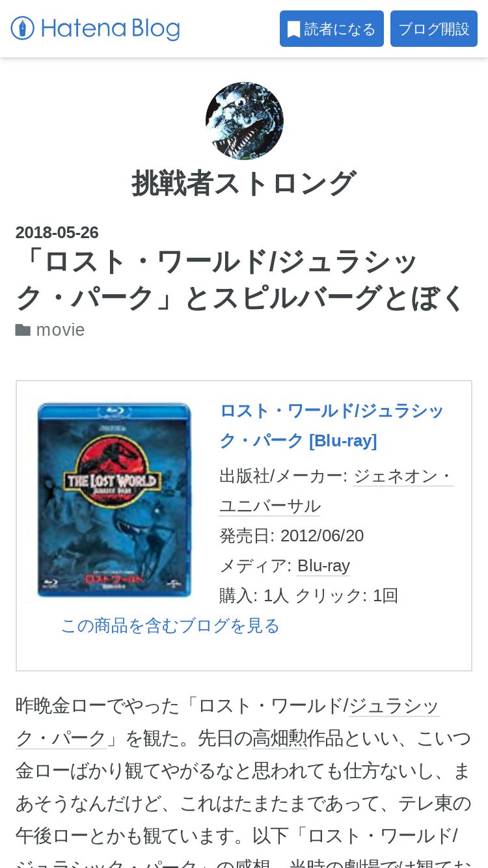
Task: Open the movie category link
Action: coord(61,330)
